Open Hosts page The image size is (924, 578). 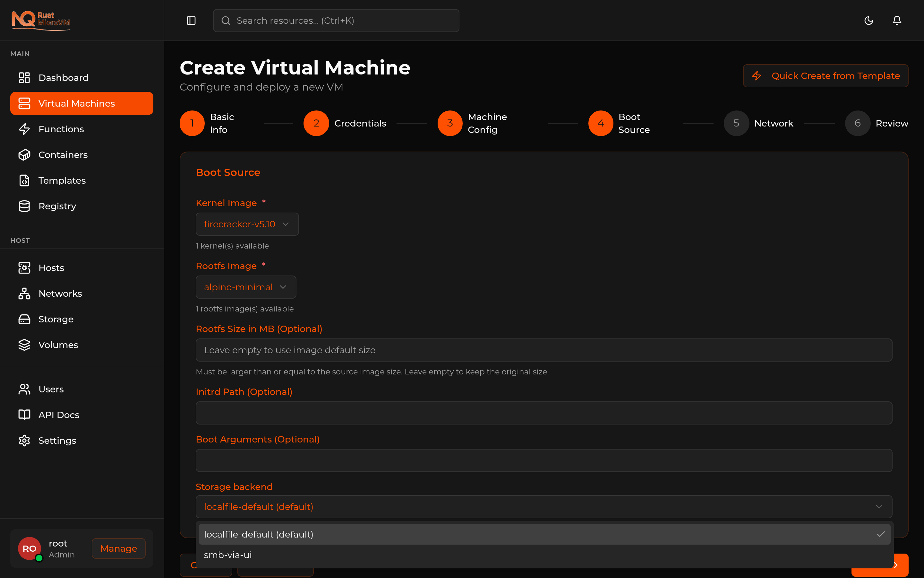tap(82, 267)
